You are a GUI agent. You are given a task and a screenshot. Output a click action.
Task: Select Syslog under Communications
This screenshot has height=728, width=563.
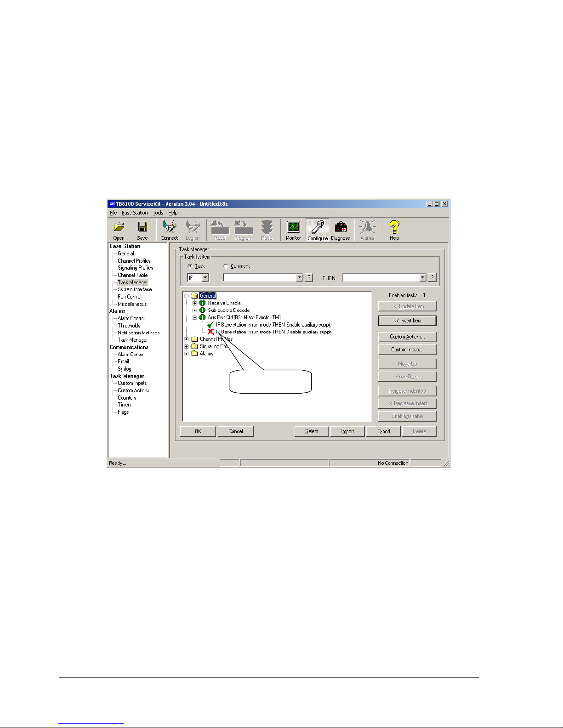pyautogui.click(x=125, y=369)
